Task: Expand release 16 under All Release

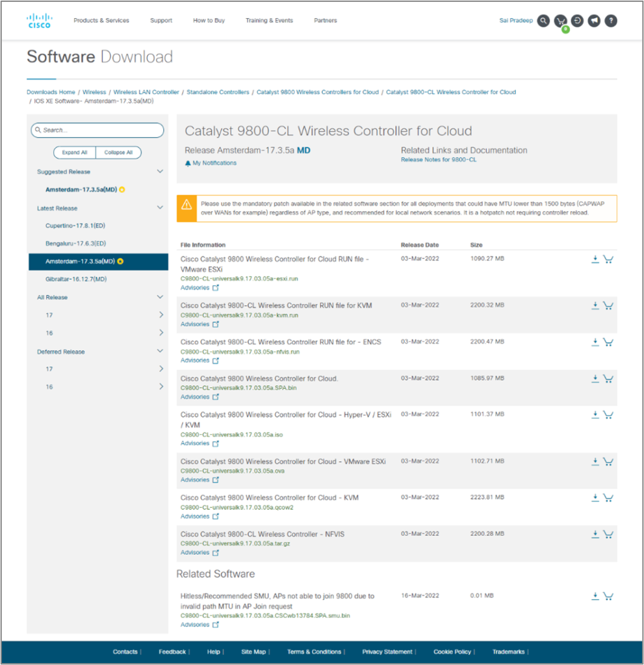Action: [x=161, y=332]
